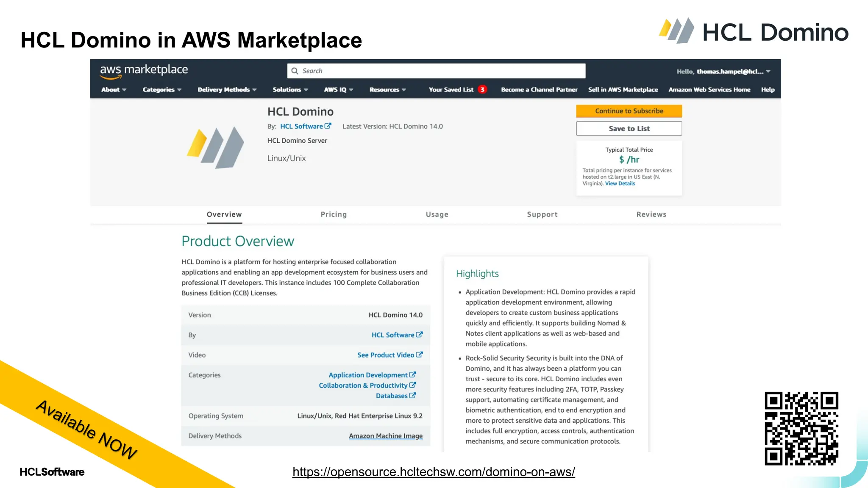Click the external link icon beside Databases category
The height and width of the screenshot is (488, 868).
[x=412, y=395]
